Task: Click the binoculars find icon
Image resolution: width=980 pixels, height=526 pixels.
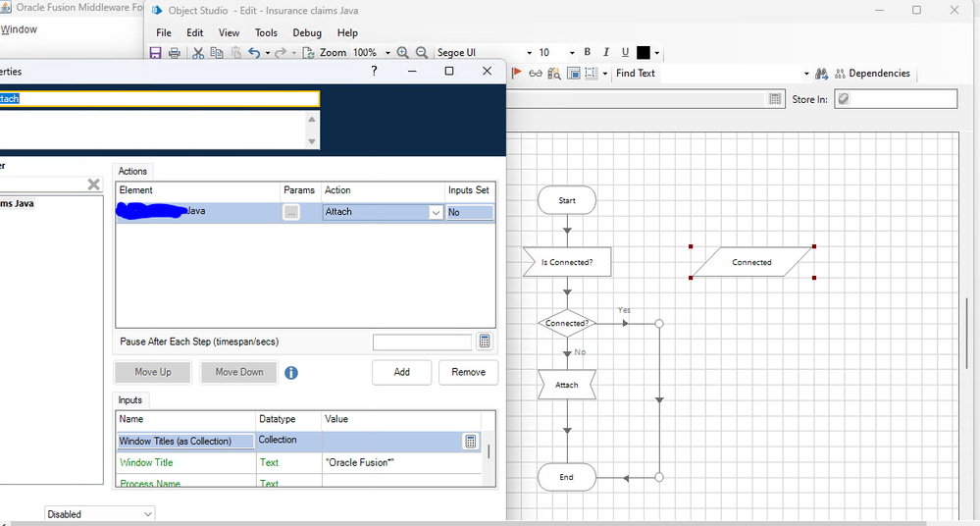Action: point(822,74)
